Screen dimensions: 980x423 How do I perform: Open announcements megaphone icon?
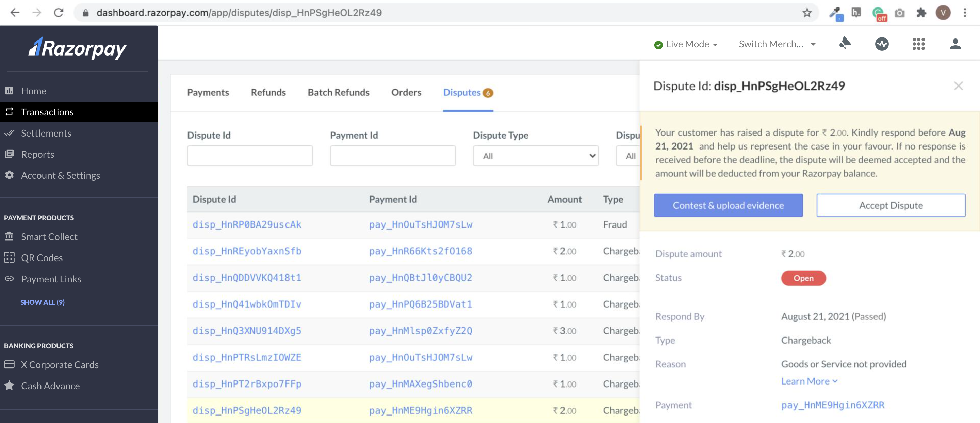point(845,43)
